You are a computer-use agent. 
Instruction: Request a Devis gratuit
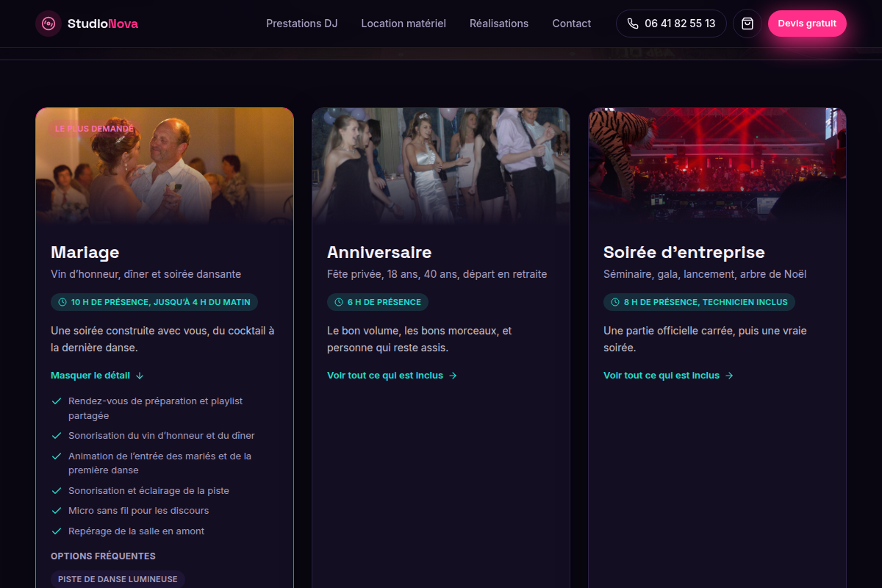tap(807, 24)
